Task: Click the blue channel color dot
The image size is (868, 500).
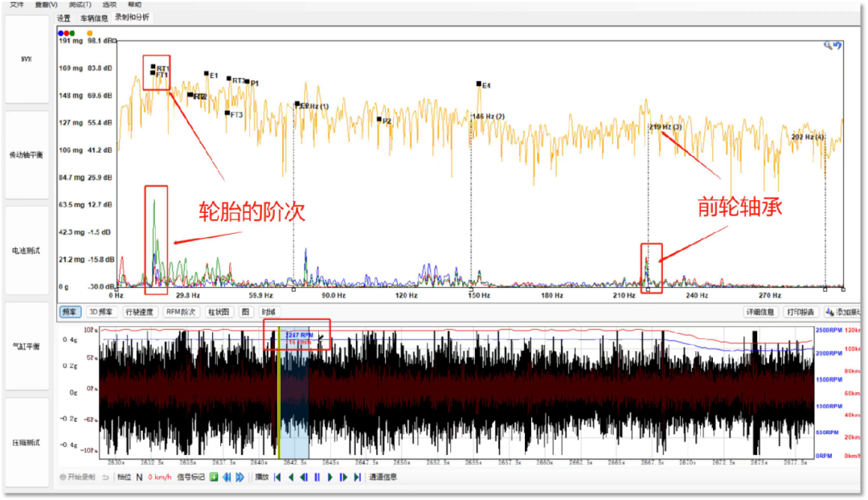Action: (x=61, y=33)
